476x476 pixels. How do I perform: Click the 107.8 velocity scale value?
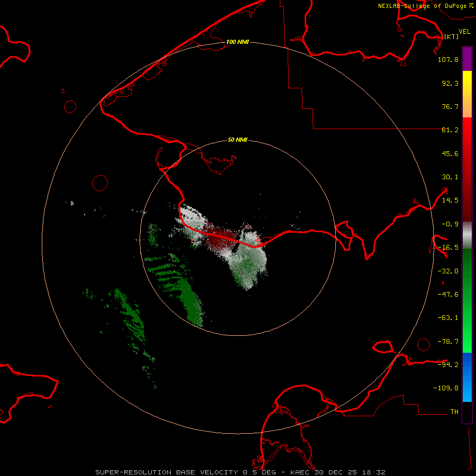(x=448, y=59)
